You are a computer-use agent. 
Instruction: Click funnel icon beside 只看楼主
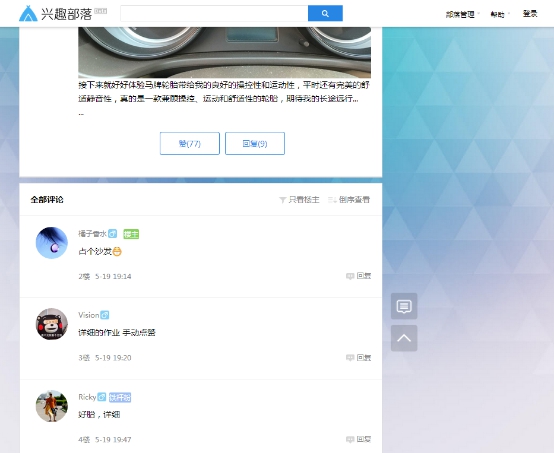(282, 200)
